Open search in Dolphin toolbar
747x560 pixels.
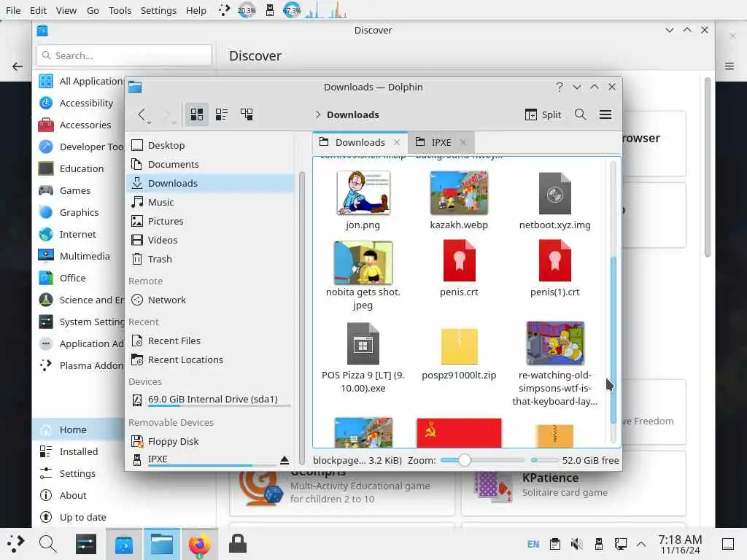point(580,114)
